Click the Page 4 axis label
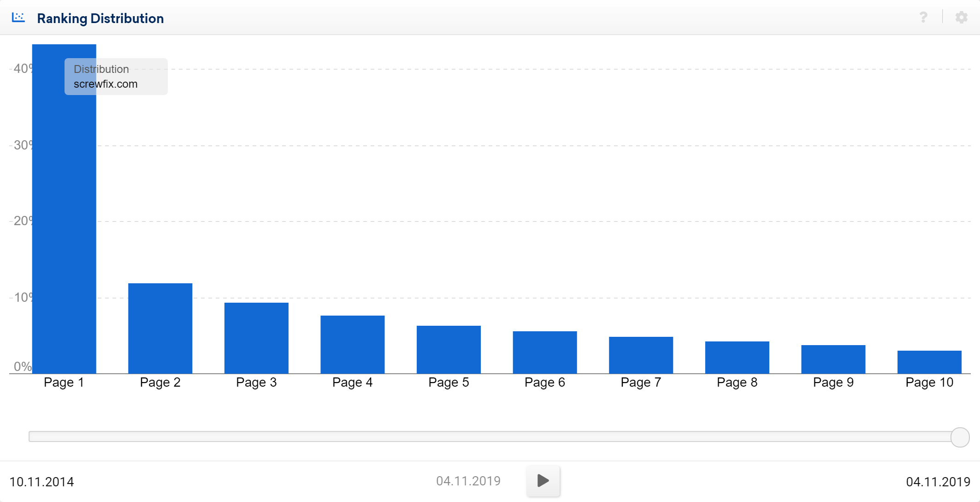 [353, 382]
